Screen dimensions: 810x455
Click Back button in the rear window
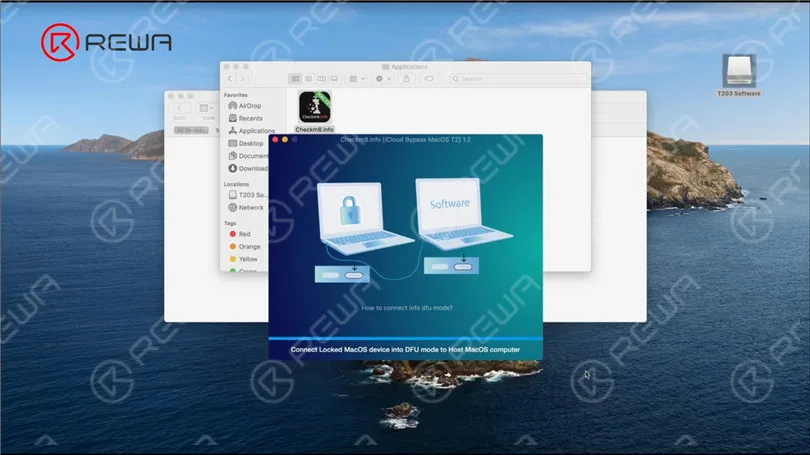(x=179, y=108)
